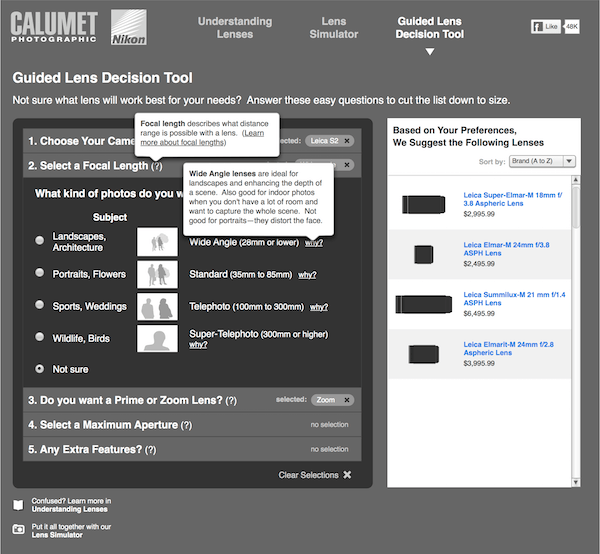Click the Super-Telephoto why? link

click(198, 344)
